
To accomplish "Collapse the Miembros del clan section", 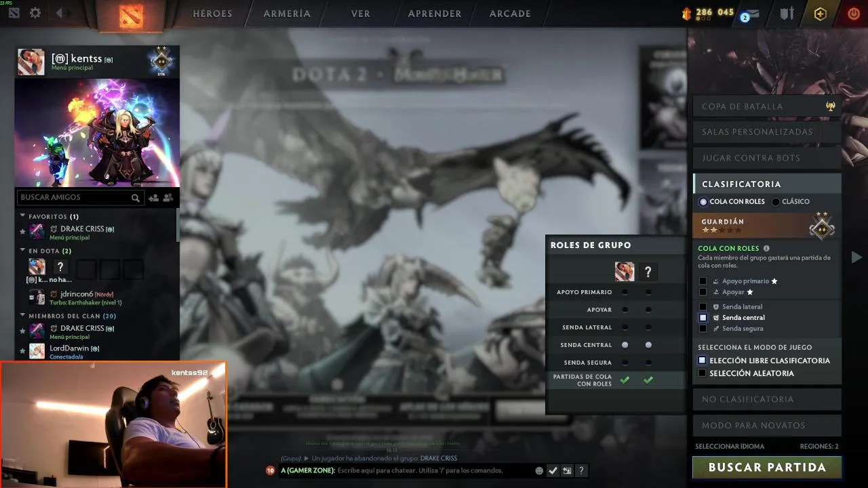I will pos(22,316).
